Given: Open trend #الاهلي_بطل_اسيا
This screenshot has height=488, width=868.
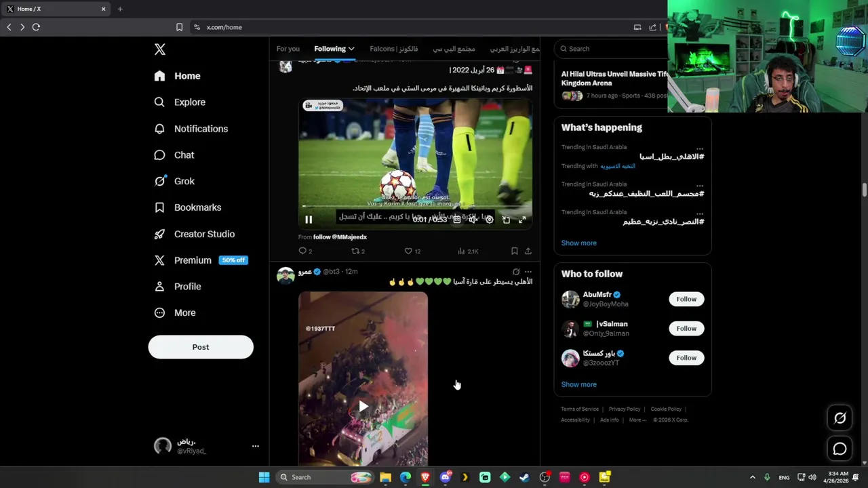Looking at the screenshot, I should [x=672, y=157].
